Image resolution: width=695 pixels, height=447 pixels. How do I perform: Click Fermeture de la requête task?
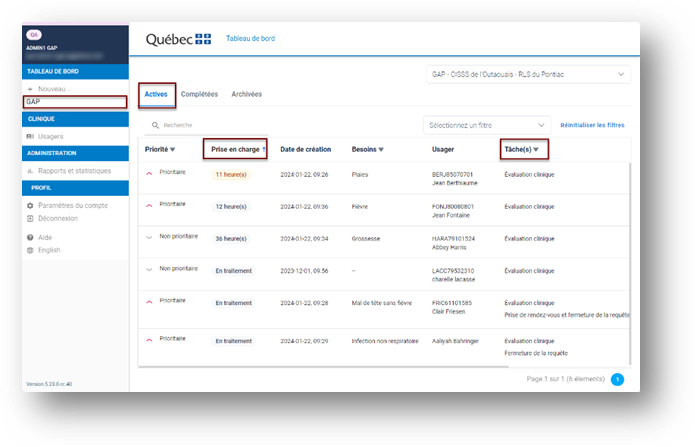click(536, 353)
